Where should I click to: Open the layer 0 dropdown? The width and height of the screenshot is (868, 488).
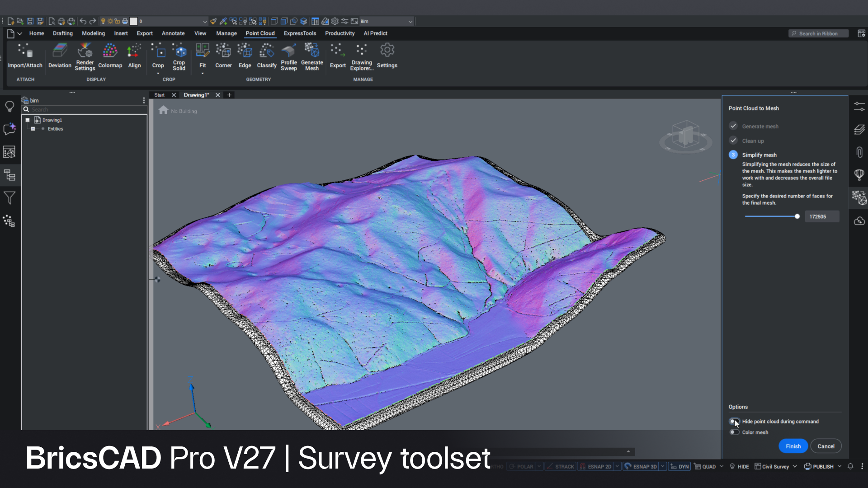click(x=173, y=21)
